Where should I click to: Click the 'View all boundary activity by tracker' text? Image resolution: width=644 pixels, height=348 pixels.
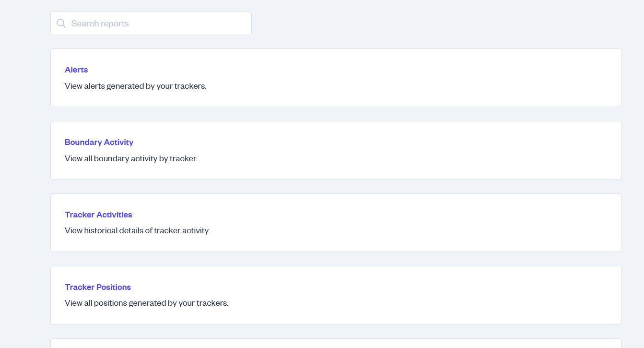click(131, 158)
